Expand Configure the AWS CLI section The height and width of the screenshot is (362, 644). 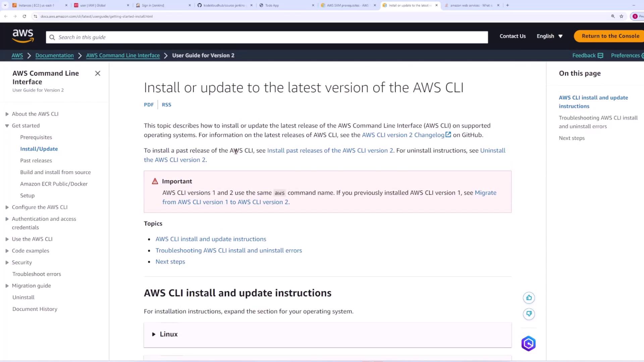(x=7, y=207)
